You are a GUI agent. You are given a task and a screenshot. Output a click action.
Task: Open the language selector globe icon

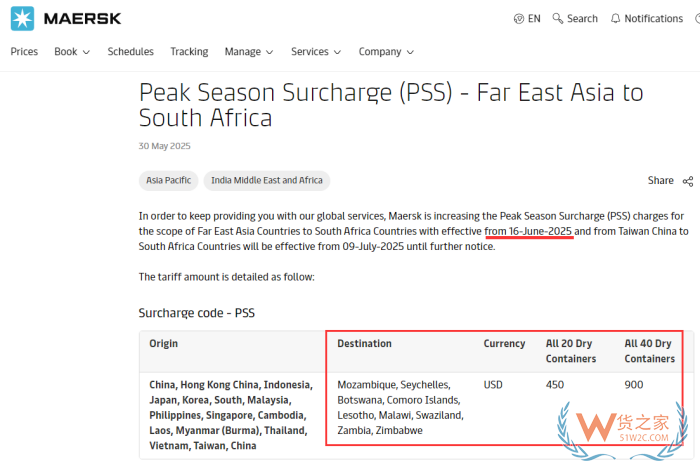tap(518, 19)
